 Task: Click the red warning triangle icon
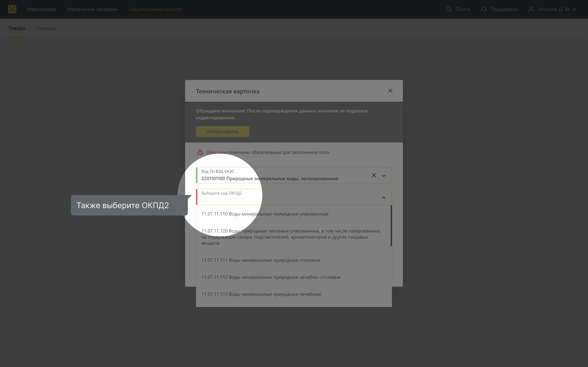point(200,152)
